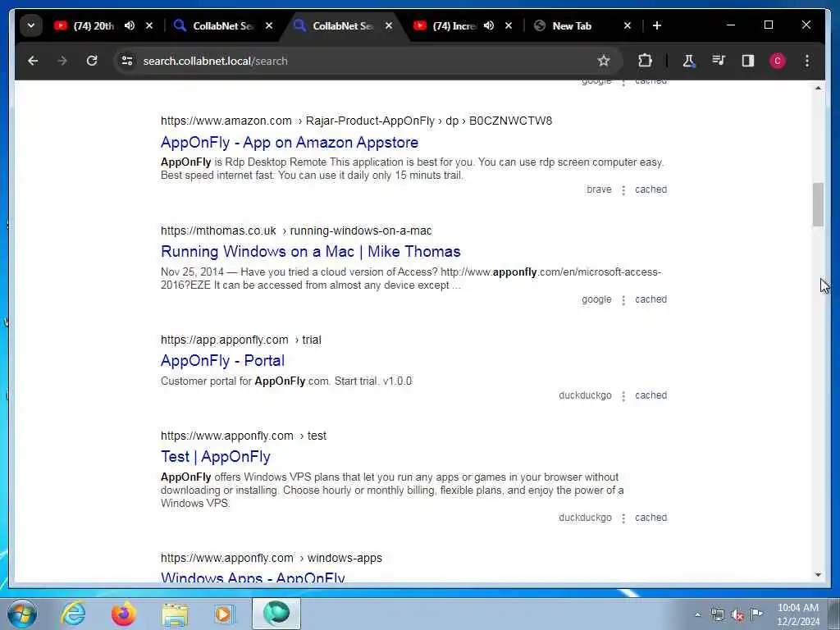This screenshot has height=630, width=840.
Task: Open Windows Media Player from the taskbar
Action: tap(225, 614)
